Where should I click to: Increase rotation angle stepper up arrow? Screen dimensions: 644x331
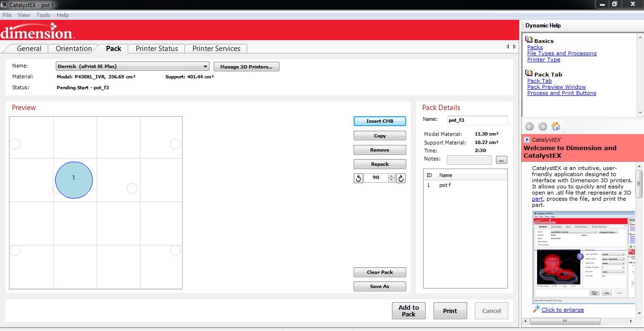tap(391, 176)
